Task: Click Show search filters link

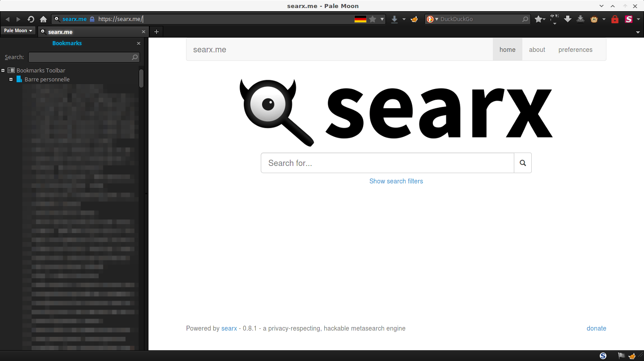Action: (x=396, y=181)
